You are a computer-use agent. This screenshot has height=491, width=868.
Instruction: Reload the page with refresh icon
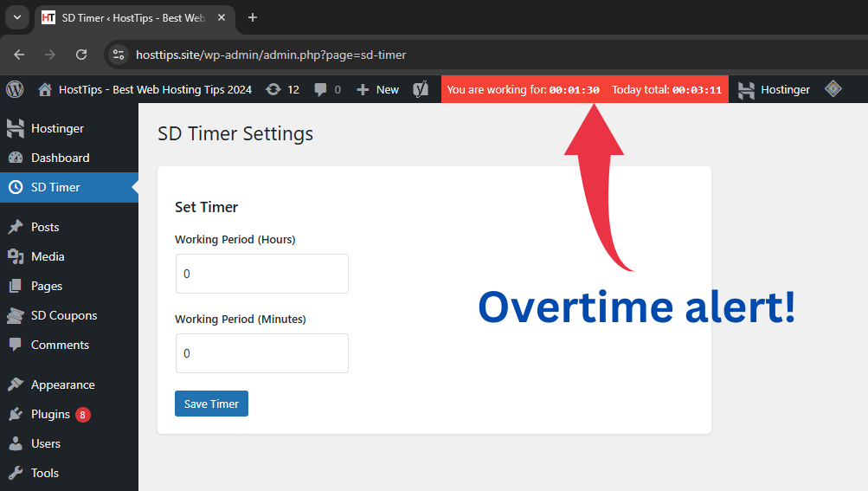pyautogui.click(x=81, y=55)
